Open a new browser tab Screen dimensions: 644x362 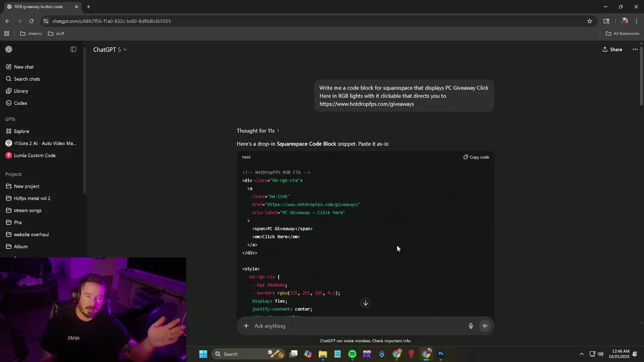pyautogui.click(x=89, y=7)
